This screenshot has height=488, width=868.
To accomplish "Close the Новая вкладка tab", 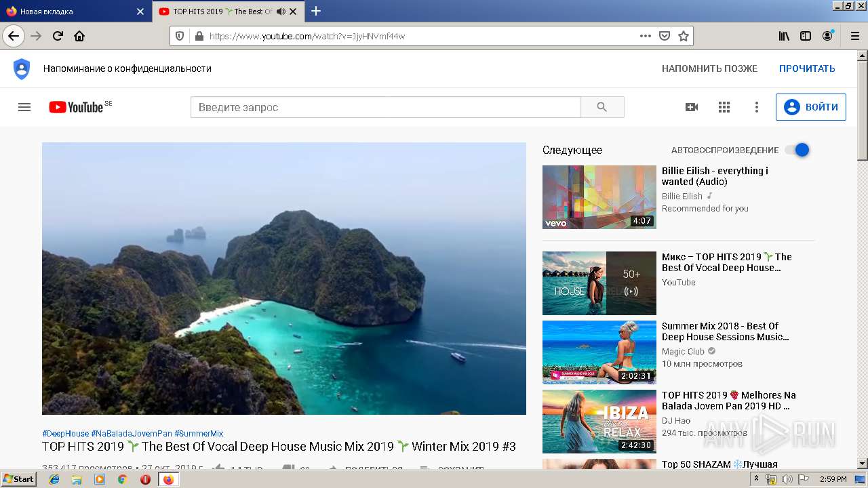I will tap(140, 12).
